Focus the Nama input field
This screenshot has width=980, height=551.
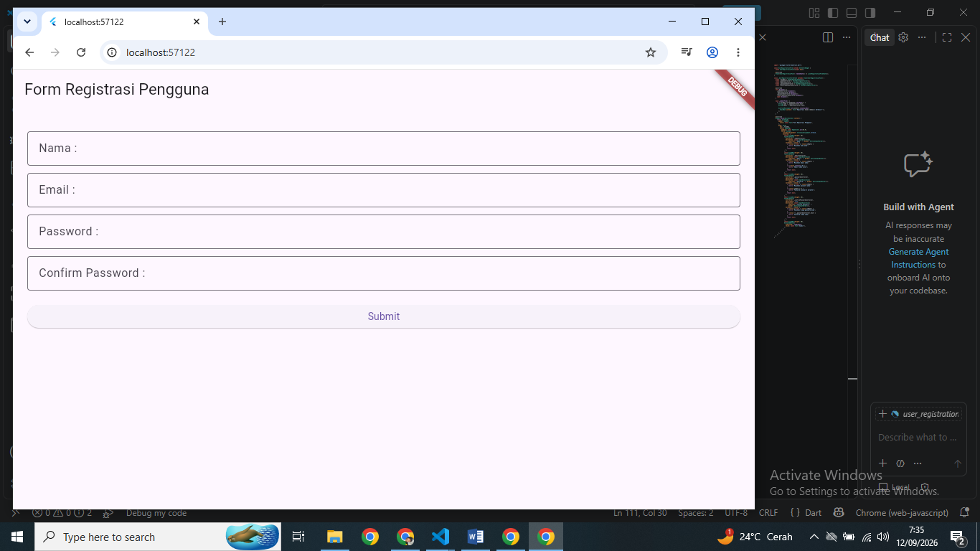pos(384,149)
